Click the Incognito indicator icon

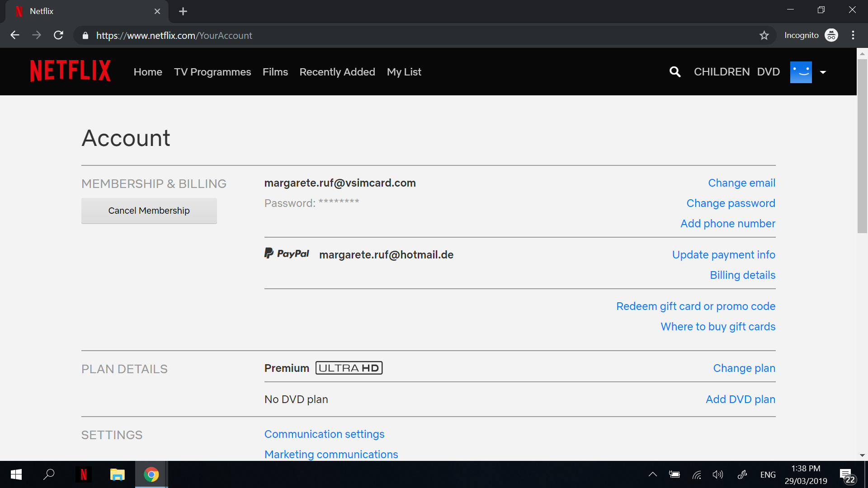tap(831, 35)
